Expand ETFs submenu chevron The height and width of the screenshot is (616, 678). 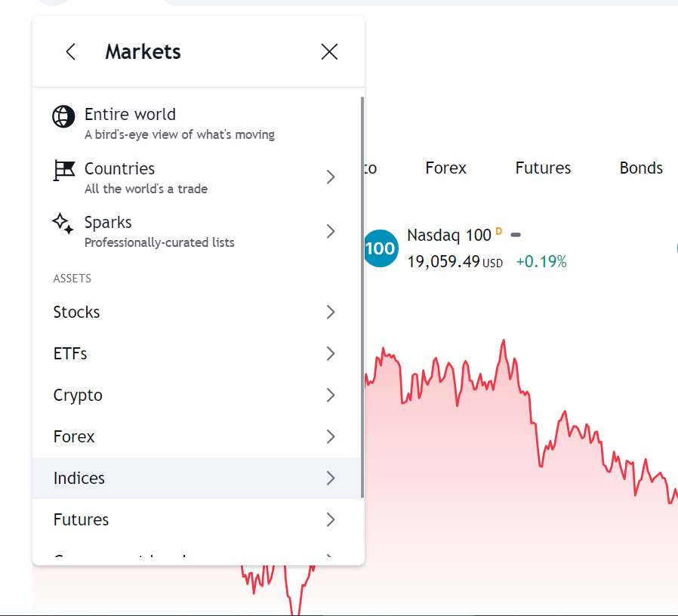pos(331,353)
